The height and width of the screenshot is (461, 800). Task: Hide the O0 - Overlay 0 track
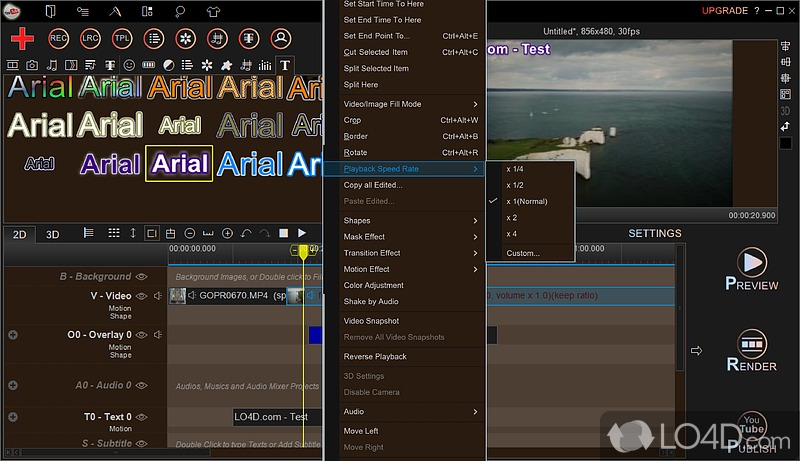(x=142, y=335)
